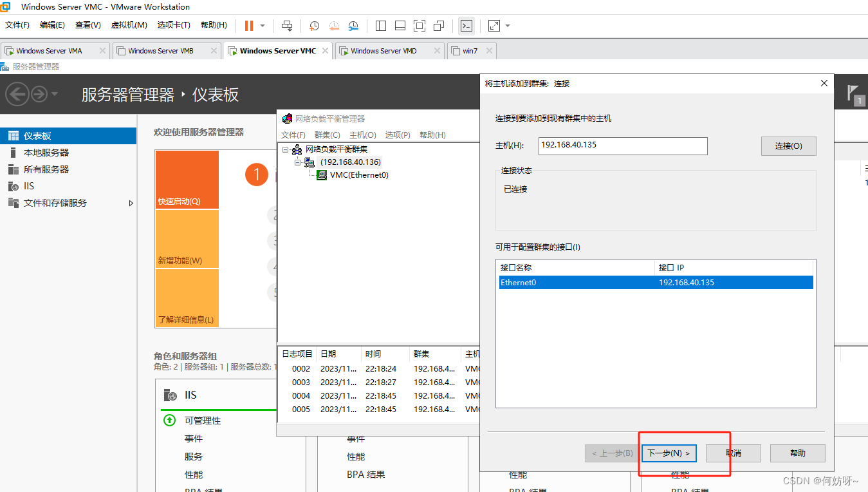
Task: Open the dropdown next to pause button
Action: [263, 26]
